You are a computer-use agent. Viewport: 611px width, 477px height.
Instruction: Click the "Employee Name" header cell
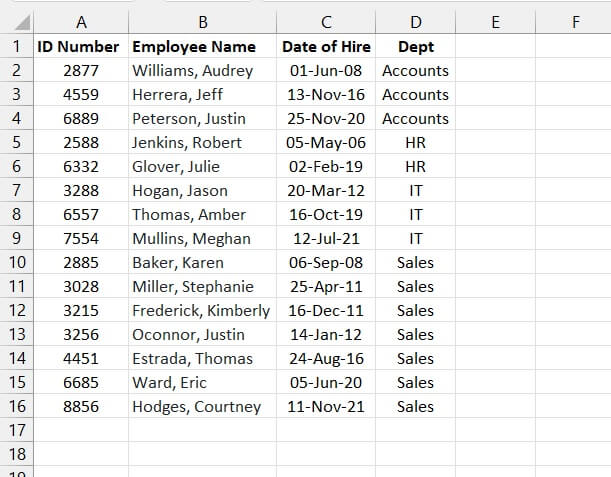coord(194,46)
